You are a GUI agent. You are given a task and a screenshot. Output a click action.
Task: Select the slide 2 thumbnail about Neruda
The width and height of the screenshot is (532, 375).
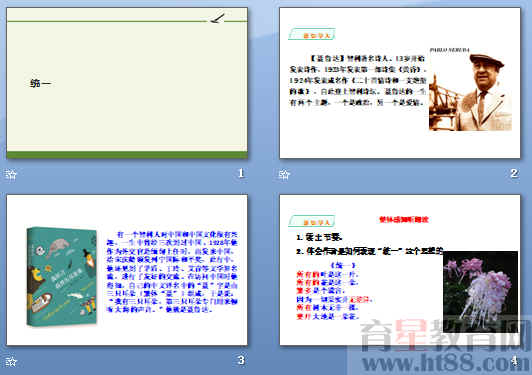pyautogui.click(x=400, y=83)
